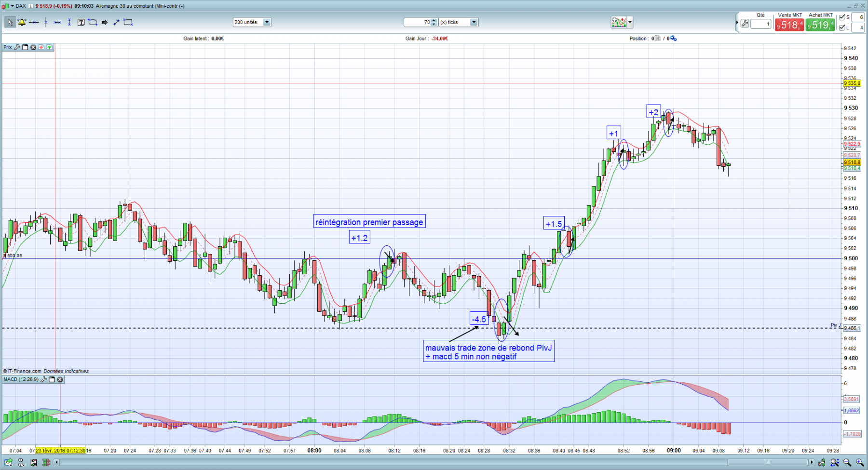This screenshot has width=868, height=470.
Task: Select the vertical line drawing tool
Action: tap(46, 22)
